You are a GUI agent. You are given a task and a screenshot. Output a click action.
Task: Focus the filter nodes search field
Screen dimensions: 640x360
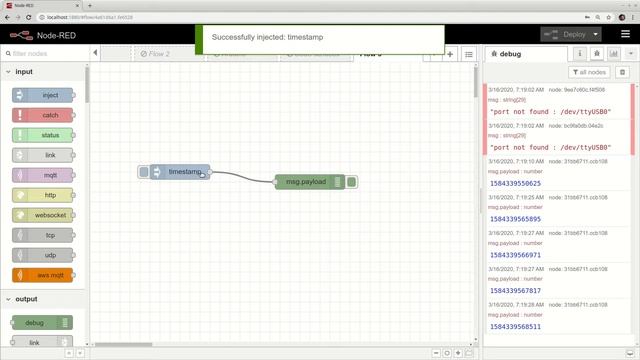click(45, 53)
